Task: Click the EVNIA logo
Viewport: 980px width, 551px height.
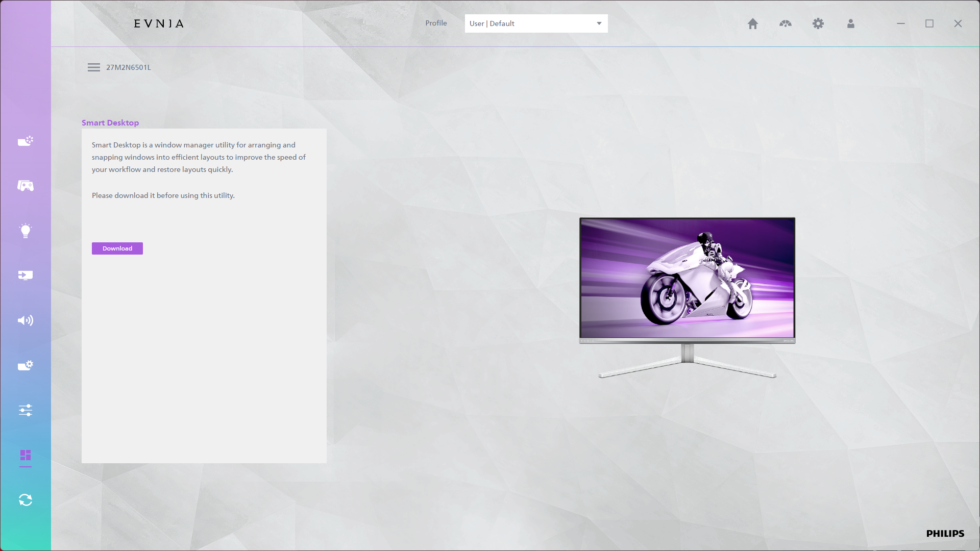Action: [x=159, y=23]
